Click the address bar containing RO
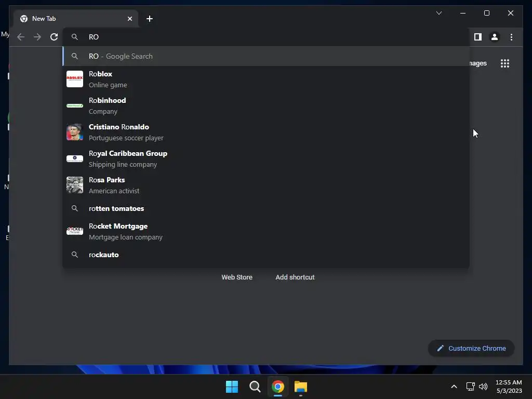Image resolution: width=532 pixels, height=399 pixels. click(266, 37)
